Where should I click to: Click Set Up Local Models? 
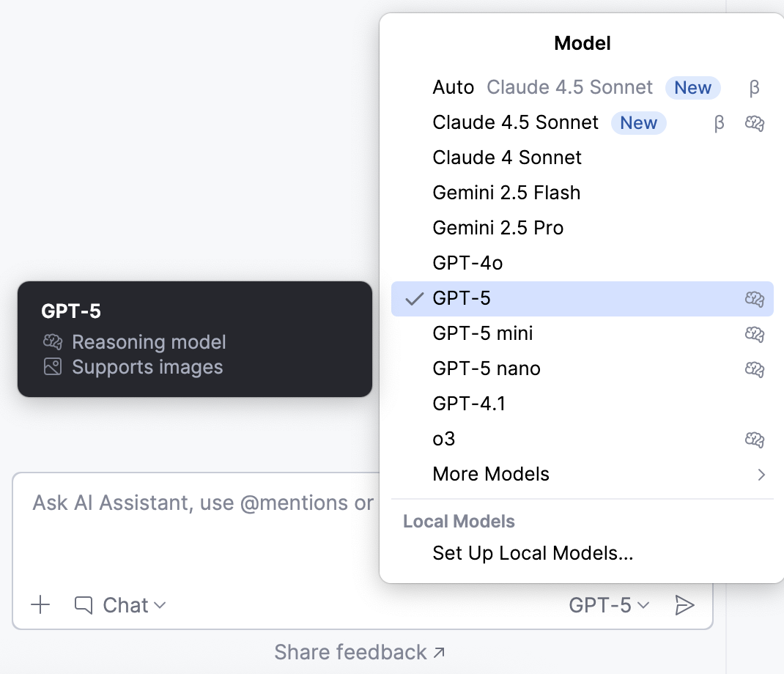point(533,553)
